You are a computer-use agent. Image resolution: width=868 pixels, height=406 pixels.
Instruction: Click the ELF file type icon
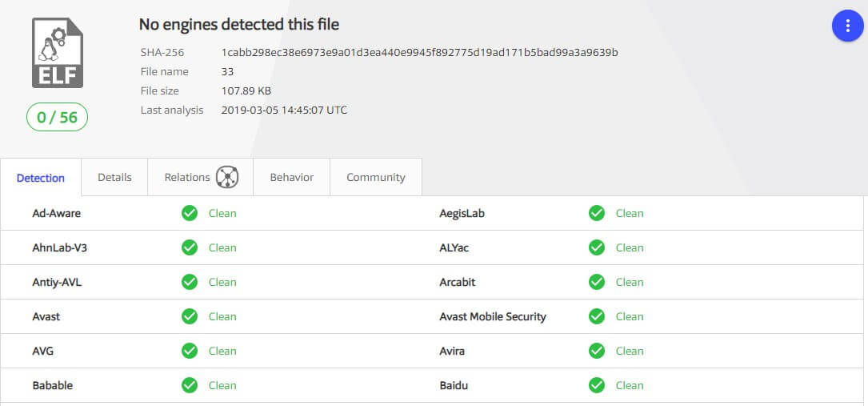click(x=57, y=53)
